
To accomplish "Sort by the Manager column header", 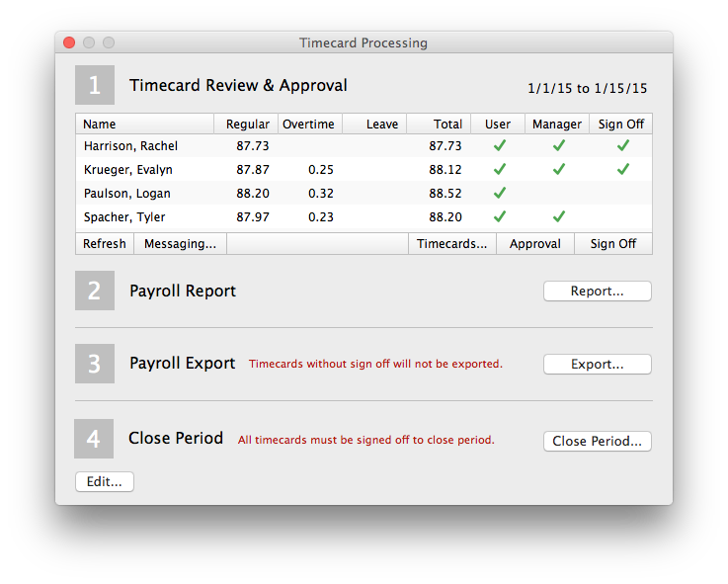I will tap(557, 125).
